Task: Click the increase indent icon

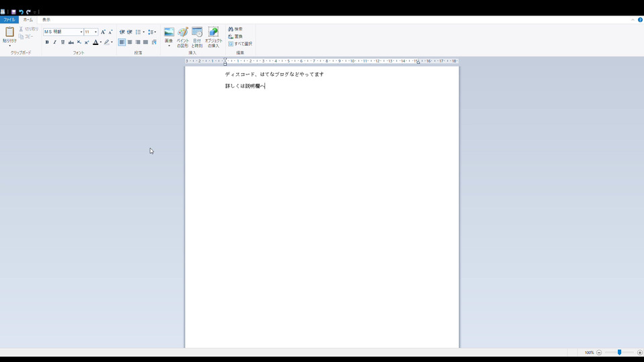Action: click(x=129, y=32)
